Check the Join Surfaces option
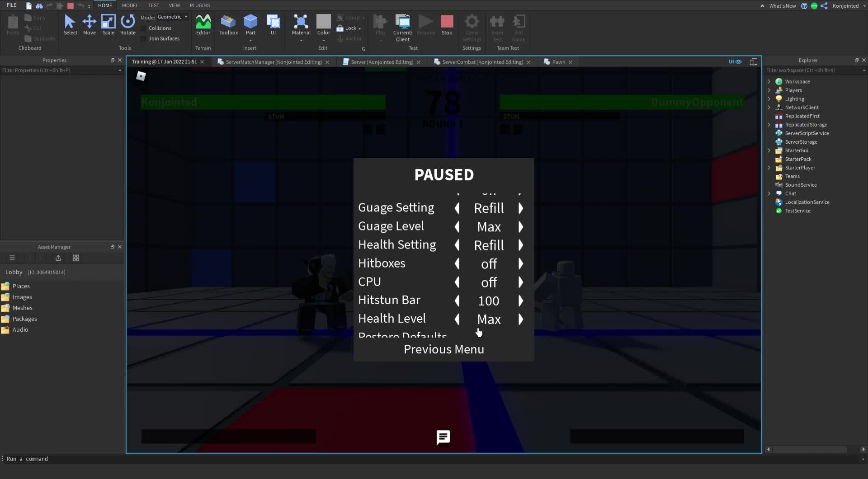 pos(143,38)
